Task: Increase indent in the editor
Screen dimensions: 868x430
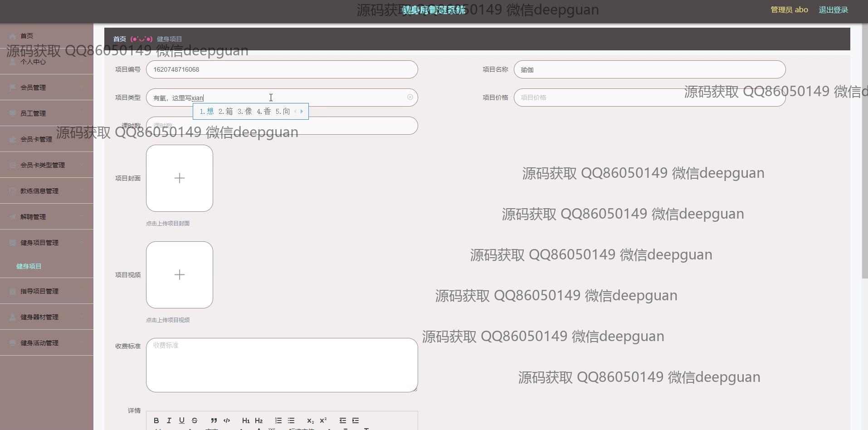Action: [x=356, y=420]
